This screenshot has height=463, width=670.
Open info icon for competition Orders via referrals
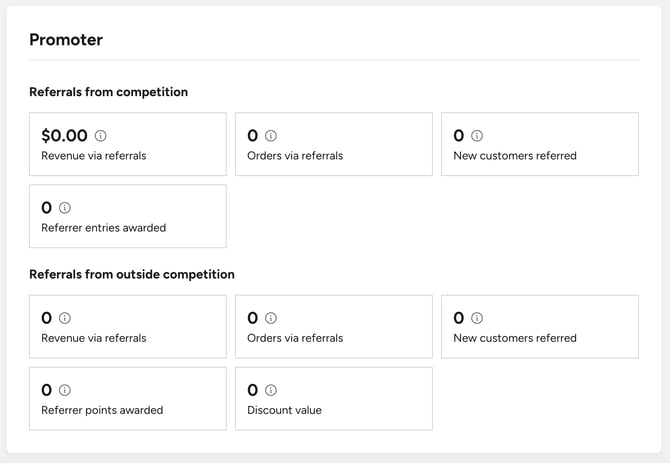click(x=271, y=136)
